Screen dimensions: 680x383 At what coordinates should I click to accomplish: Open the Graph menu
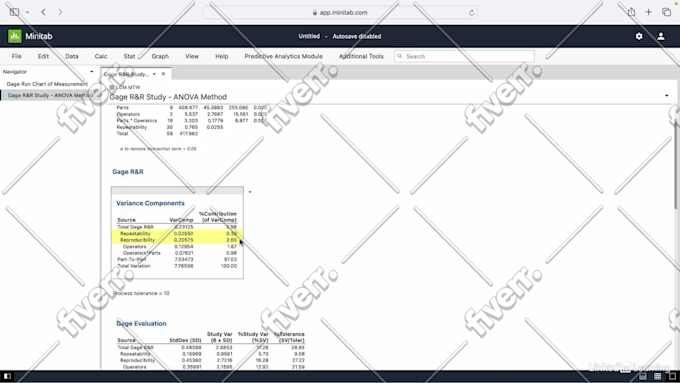[x=160, y=56]
